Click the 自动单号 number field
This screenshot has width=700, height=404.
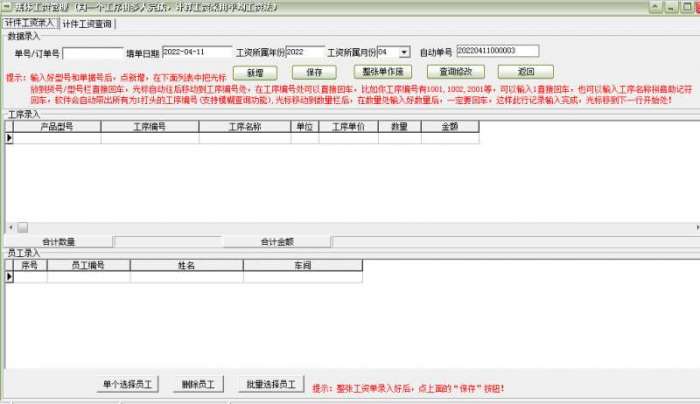click(497, 51)
